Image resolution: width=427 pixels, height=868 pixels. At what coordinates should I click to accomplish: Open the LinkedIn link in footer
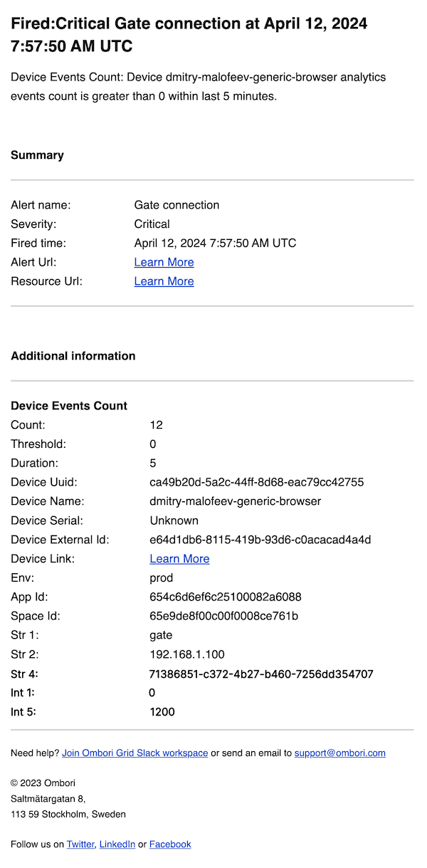coord(117,844)
